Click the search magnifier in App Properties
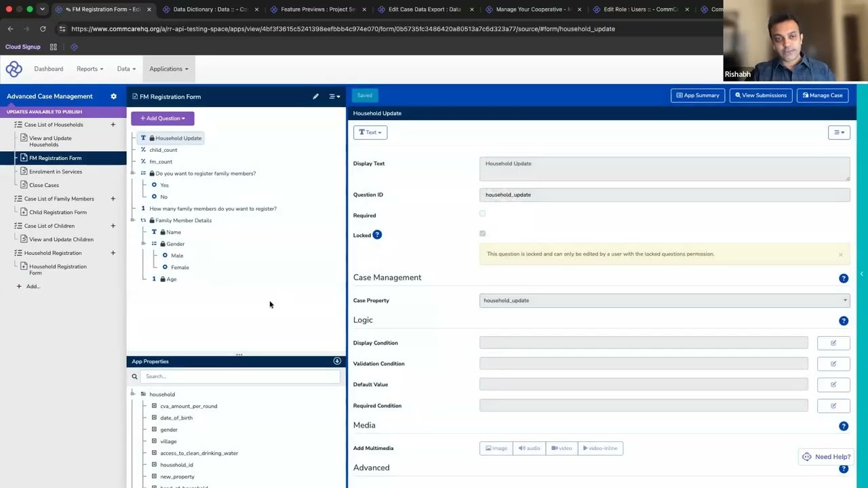This screenshot has height=488, width=868. (134, 376)
